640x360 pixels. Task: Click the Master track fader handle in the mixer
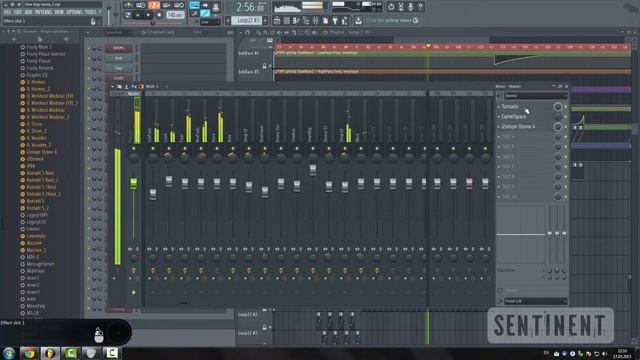[x=133, y=183]
